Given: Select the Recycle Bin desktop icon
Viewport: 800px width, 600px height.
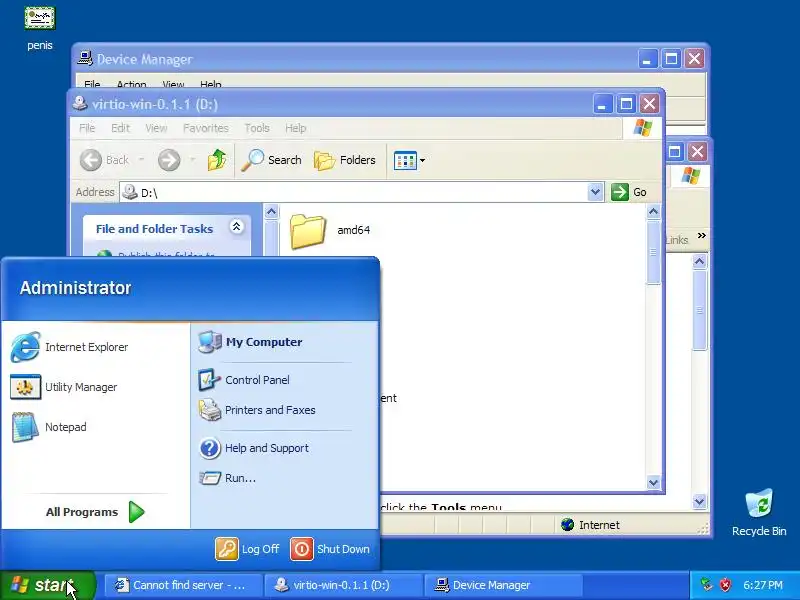Looking at the screenshot, I should (759, 512).
